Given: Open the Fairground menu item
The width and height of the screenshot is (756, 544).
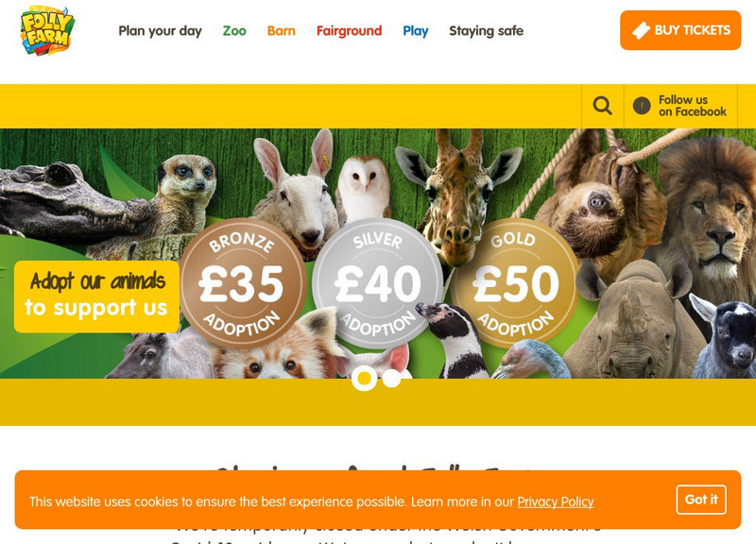Looking at the screenshot, I should click(349, 31).
